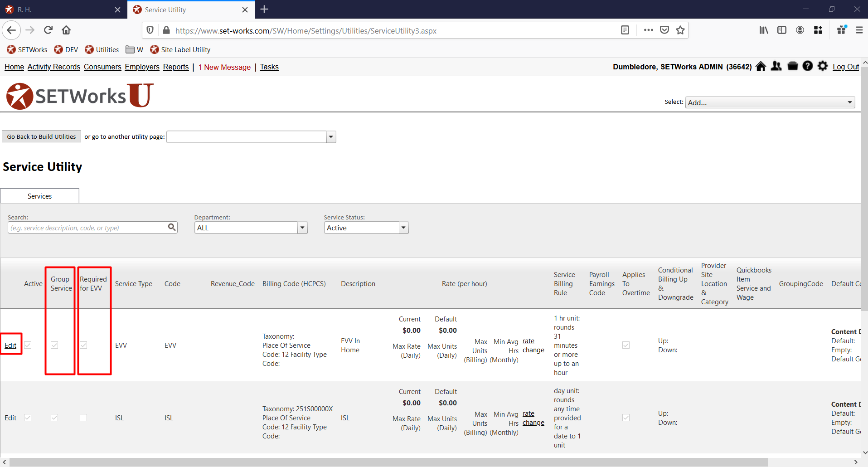Toggle Applies To Overtime checkbox for EVV row

pyautogui.click(x=626, y=345)
